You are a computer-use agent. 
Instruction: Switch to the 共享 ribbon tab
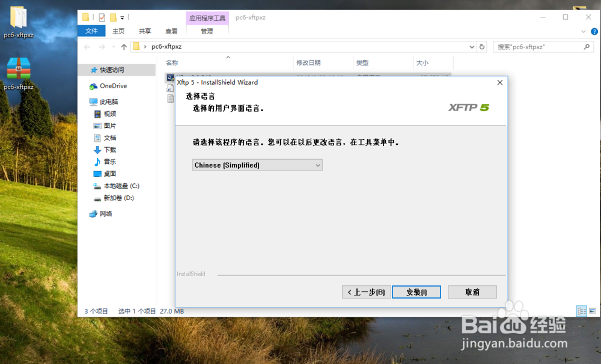(145, 31)
